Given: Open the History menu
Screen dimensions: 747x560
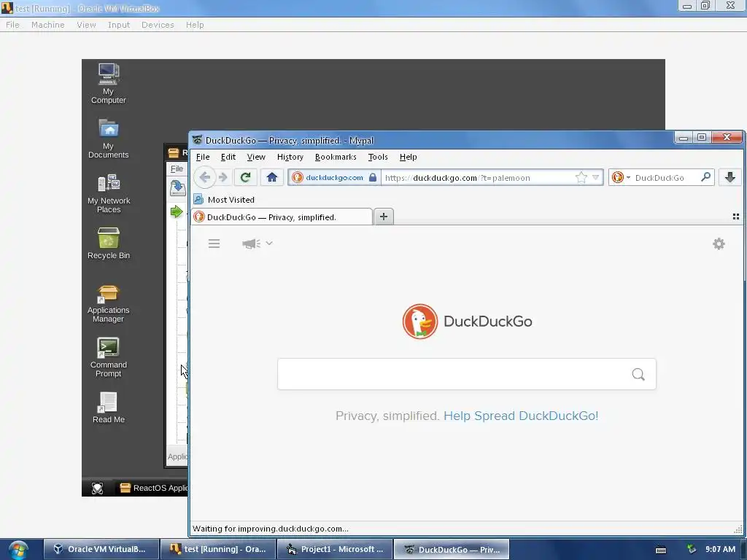Looking at the screenshot, I should coord(290,157).
